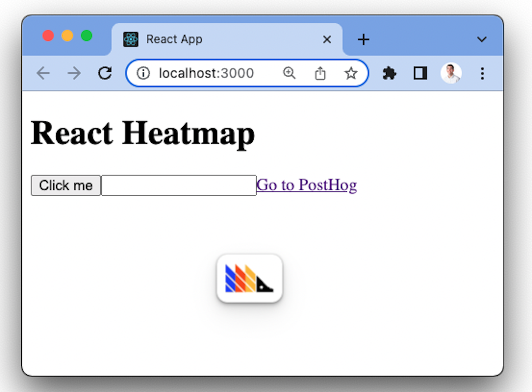This screenshot has height=392, width=532.
Task: Close the React App tab
Action: [327, 39]
